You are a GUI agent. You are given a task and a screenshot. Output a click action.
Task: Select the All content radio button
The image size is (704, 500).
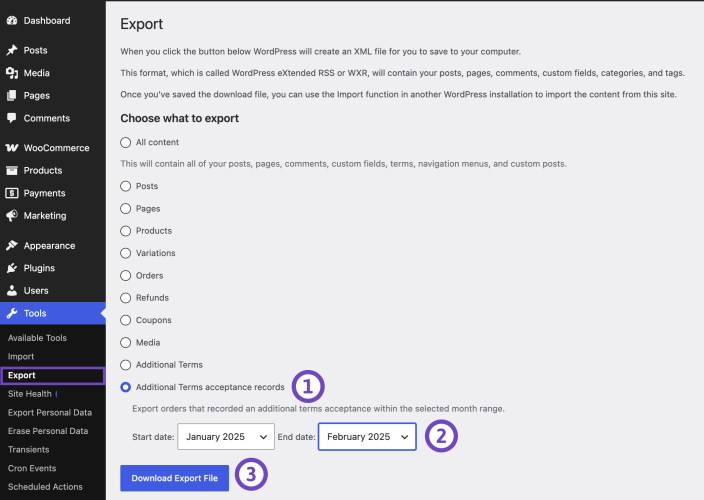click(x=126, y=142)
